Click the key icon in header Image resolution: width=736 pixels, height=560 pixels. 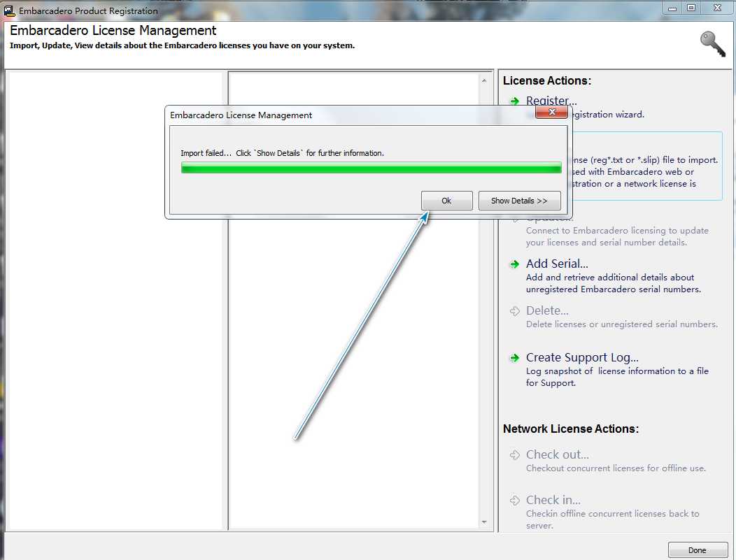click(x=713, y=44)
